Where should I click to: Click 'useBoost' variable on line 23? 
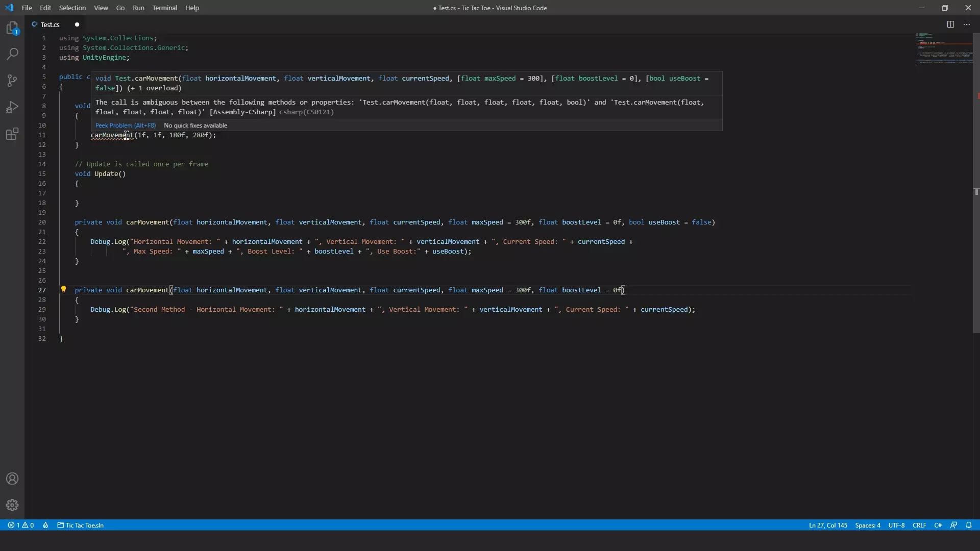448,252
